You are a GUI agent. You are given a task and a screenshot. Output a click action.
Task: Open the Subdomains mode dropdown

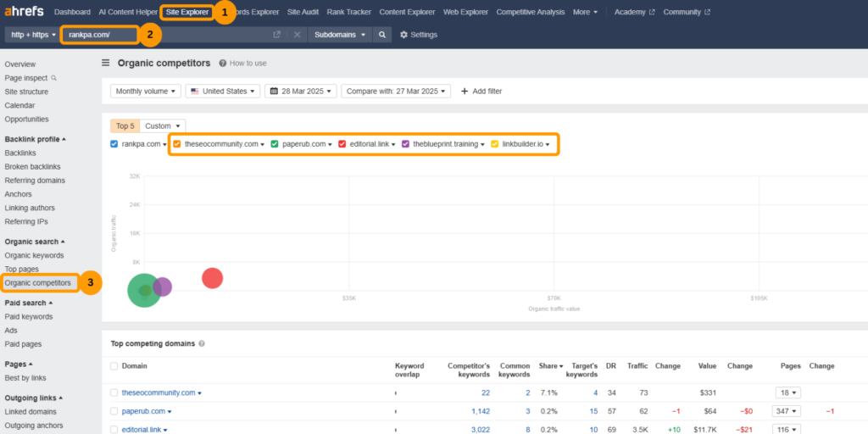pyautogui.click(x=339, y=35)
